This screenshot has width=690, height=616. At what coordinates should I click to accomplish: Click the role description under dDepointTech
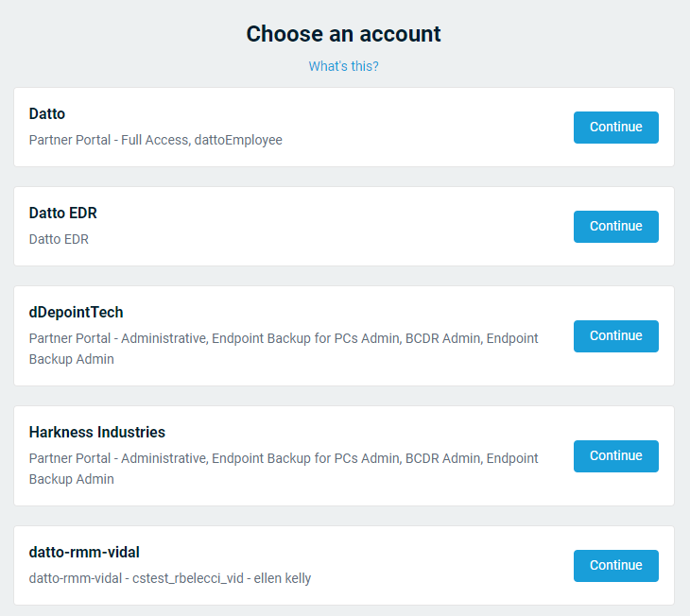284,338
